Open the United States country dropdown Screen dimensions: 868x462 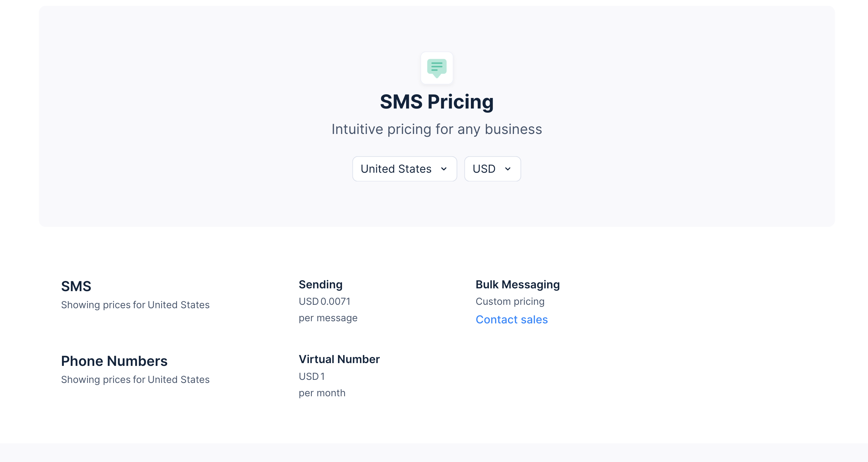click(x=404, y=169)
